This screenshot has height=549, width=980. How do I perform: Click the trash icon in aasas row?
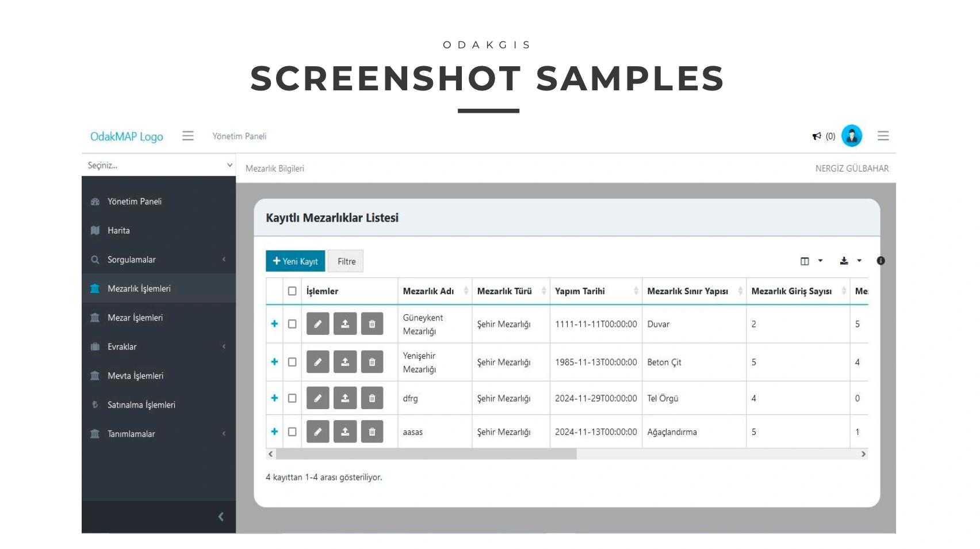coord(372,432)
